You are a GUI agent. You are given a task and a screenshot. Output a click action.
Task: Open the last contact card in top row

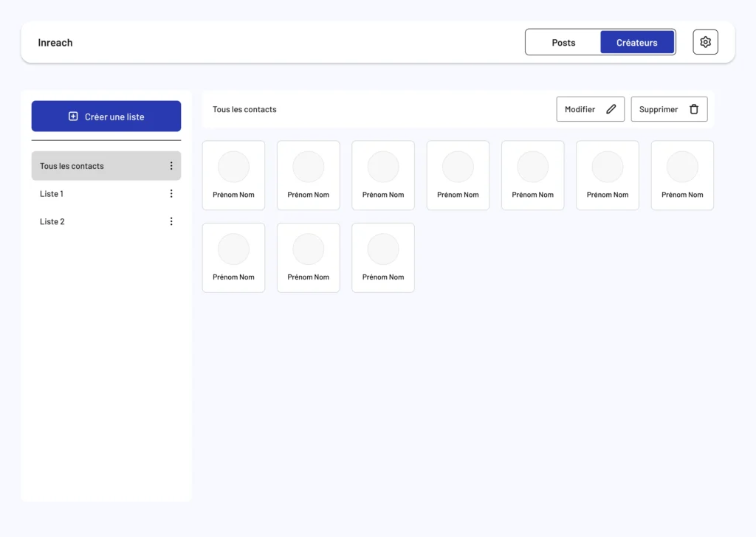[682, 176]
